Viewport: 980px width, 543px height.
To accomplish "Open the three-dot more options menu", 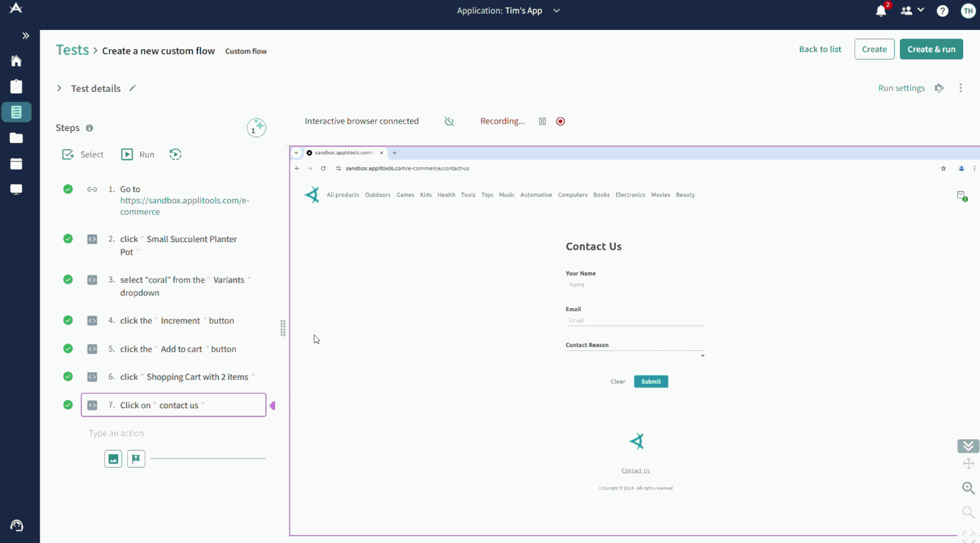I will (x=960, y=88).
